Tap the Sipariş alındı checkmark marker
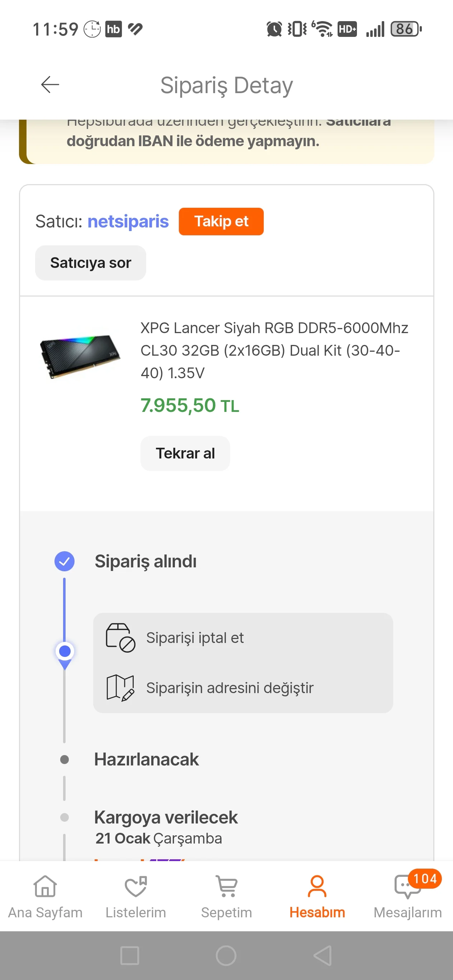This screenshot has height=980, width=453. 65,561
